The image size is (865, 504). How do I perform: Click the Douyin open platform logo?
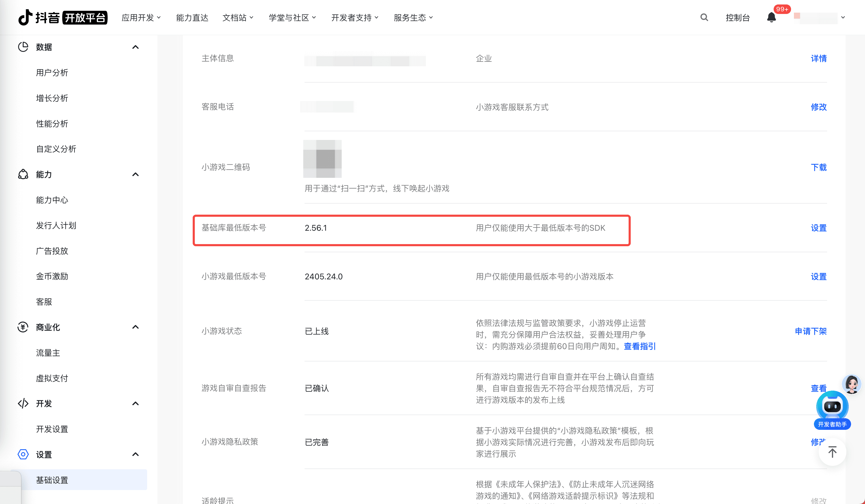63,18
